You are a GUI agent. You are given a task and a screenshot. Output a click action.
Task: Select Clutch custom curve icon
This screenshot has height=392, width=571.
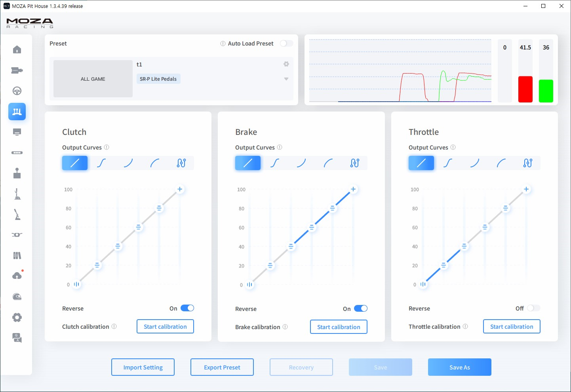tap(181, 163)
